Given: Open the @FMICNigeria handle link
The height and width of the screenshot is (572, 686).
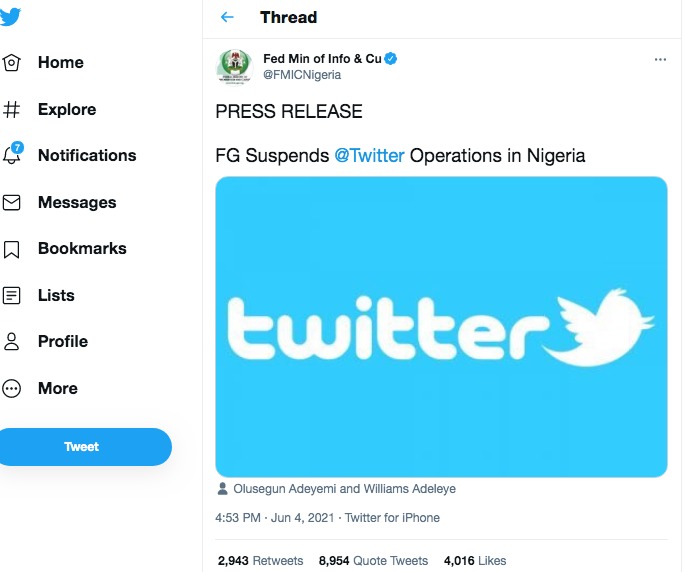Looking at the screenshot, I should (x=302, y=75).
